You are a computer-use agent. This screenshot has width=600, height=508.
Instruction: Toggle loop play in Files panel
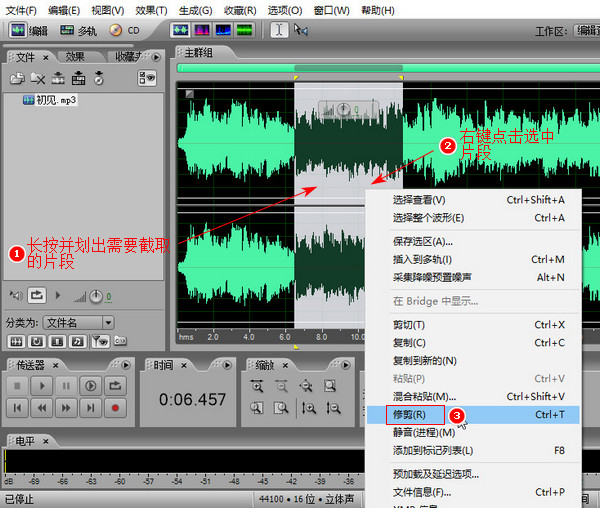click(x=37, y=295)
